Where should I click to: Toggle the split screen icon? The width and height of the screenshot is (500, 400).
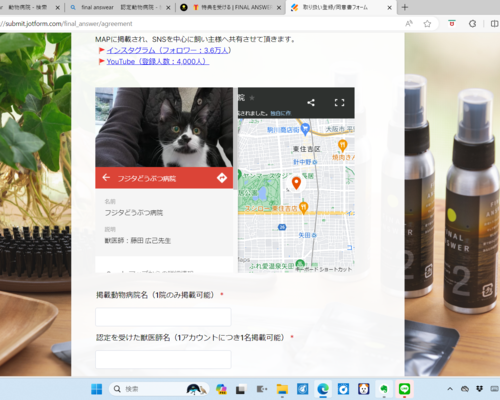click(494, 24)
